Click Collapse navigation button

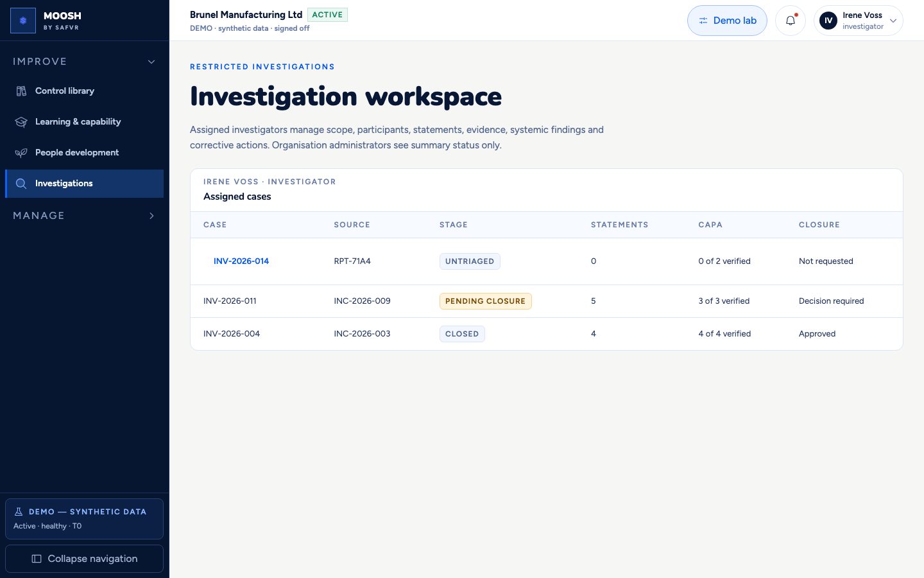(84, 559)
